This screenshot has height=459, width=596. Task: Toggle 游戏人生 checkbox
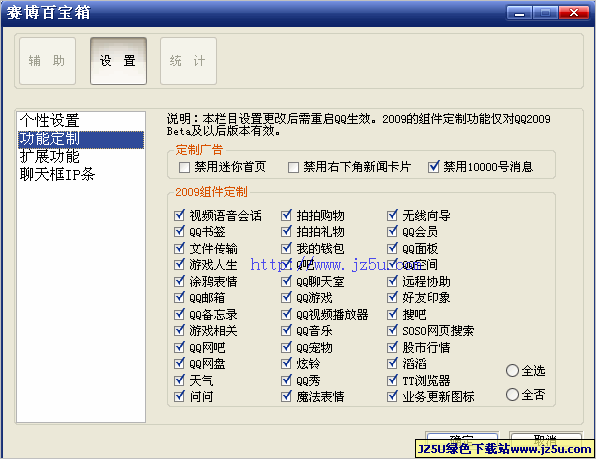179,264
